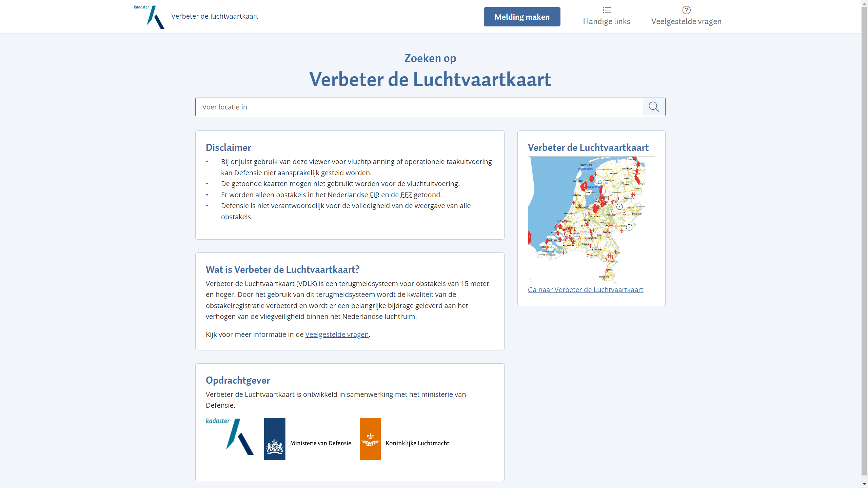Image resolution: width=868 pixels, height=488 pixels.
Task: Open the Handige links menu item
Action: (606, 21)
